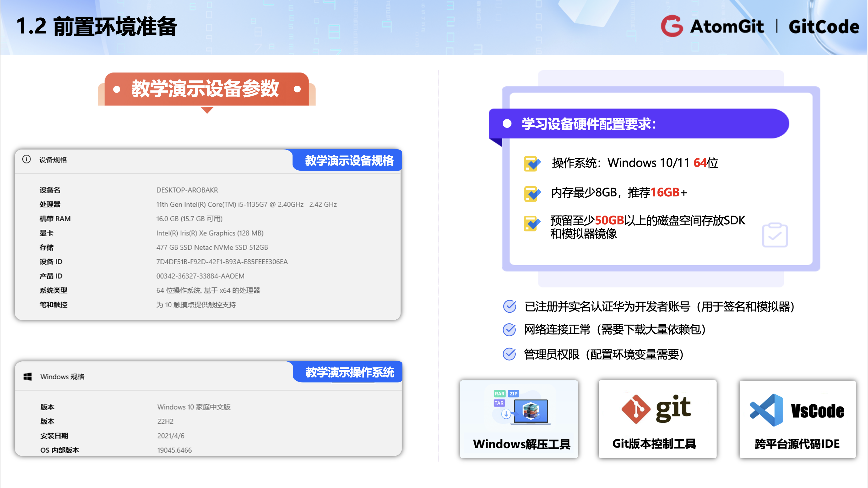Click the slide title 1.2 前置环境准备

pos(96,26)
